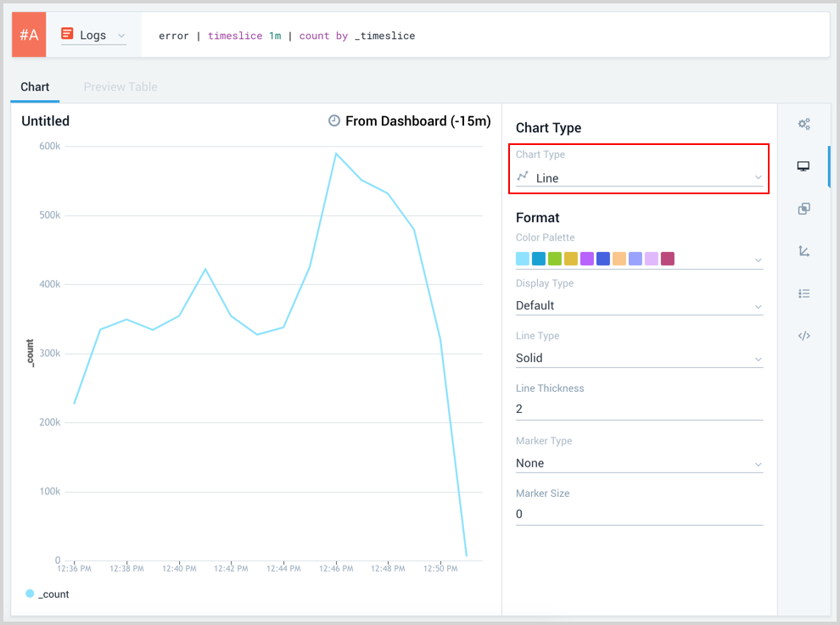This screenshot has height=625, width=840.
Task: Open the overlapping squares overrides icon
Action: (x=804, y=209)
